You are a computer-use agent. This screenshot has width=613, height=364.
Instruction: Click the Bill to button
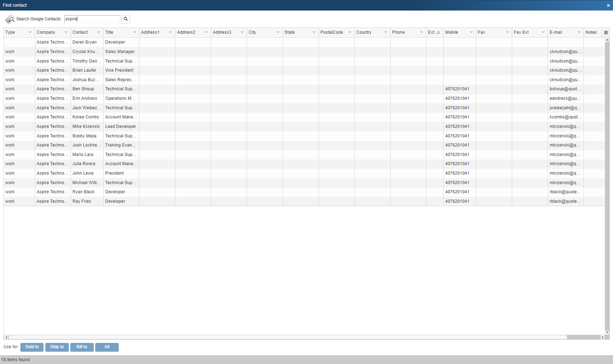pos(82,347)
